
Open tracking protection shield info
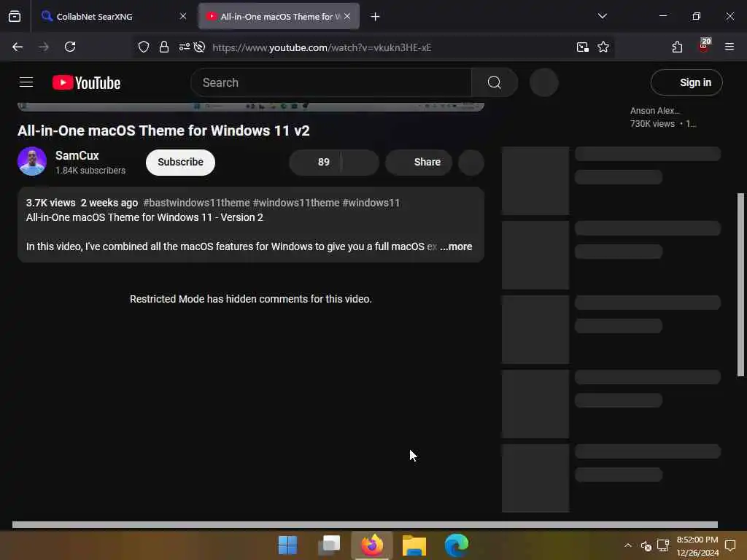(x=144, y=47)
